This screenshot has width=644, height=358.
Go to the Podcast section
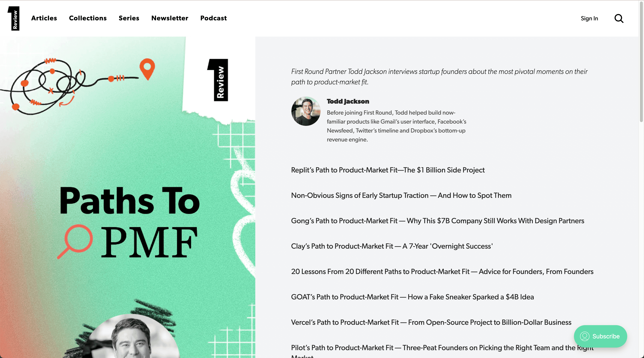214,18
